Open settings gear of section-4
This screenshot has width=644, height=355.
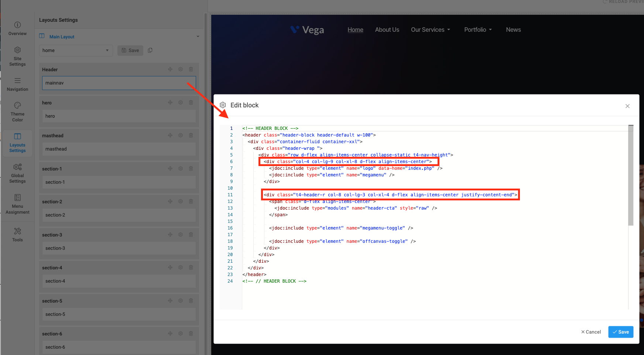coord(181,268)
